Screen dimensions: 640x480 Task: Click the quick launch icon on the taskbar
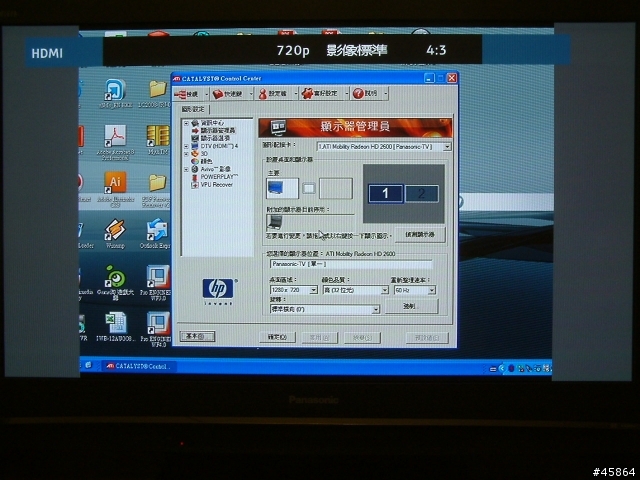(89, 365)
